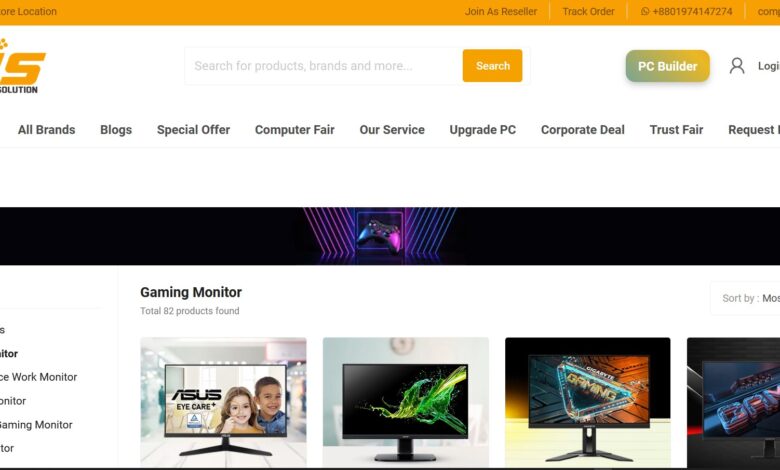Click the WhatsApp phone number icon
Image resolution: width=780 pixels, height=470 pixels.
645,11
